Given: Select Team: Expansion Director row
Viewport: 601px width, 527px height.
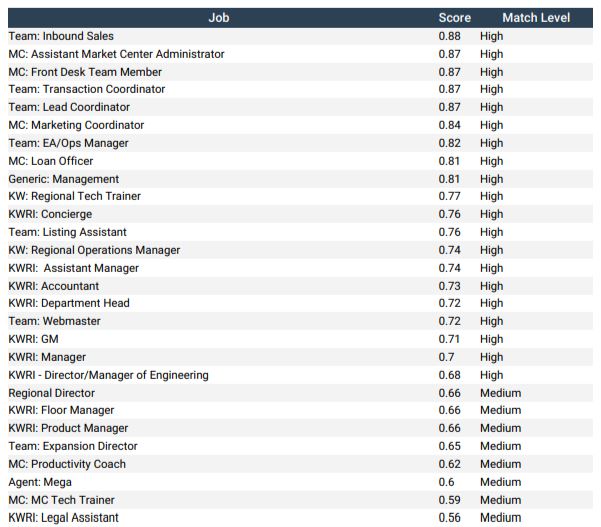Looking at the screenshot, I should pos(300,446).
